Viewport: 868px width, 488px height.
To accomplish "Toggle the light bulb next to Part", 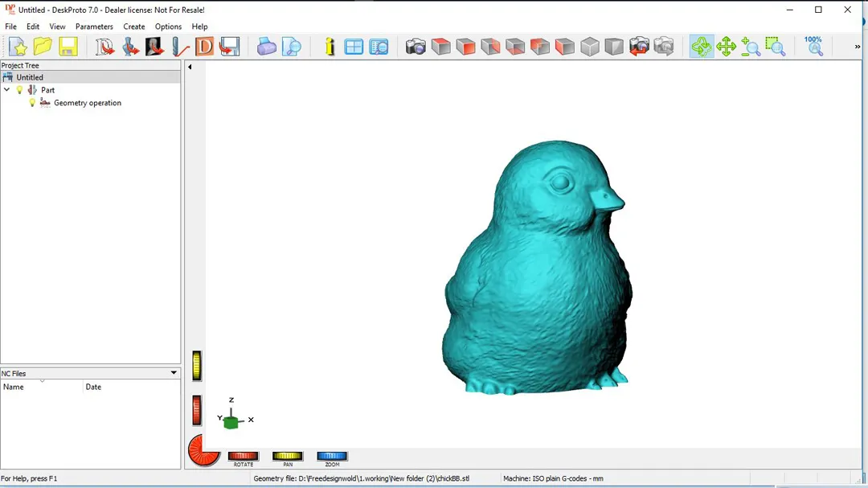I will 20,90.
